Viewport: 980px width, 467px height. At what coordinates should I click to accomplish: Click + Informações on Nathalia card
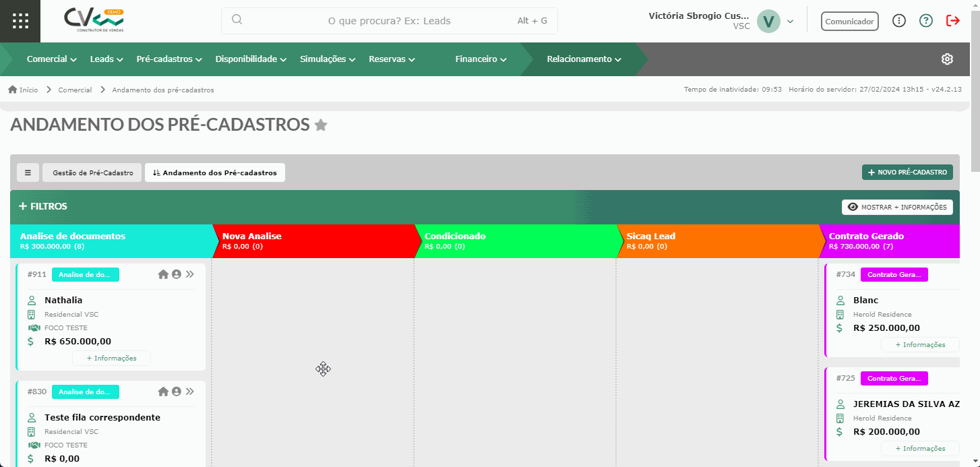[x=111, y=359]
